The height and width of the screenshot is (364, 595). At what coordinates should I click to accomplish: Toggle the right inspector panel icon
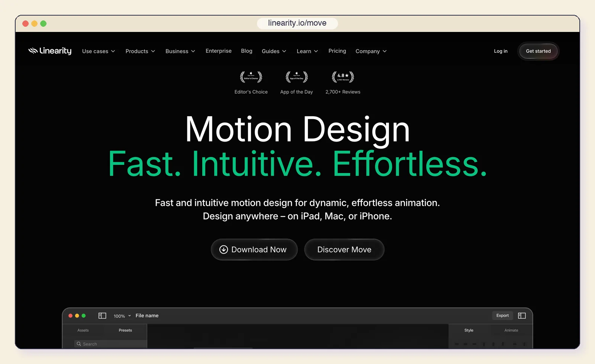click(x=522, y=316)
